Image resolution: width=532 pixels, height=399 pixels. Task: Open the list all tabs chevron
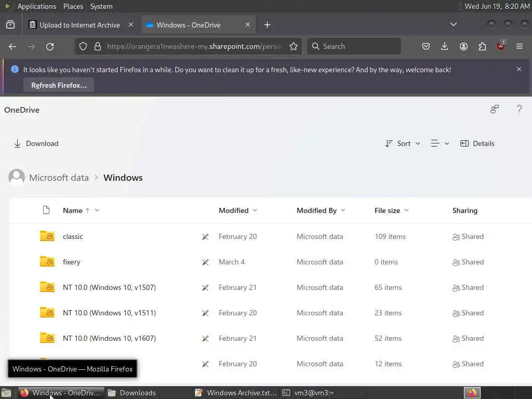[x=453, y=24]
